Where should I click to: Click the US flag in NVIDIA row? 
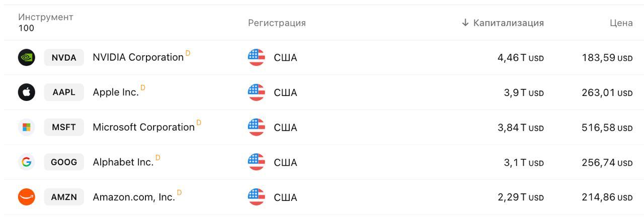[x=257, y=57]
